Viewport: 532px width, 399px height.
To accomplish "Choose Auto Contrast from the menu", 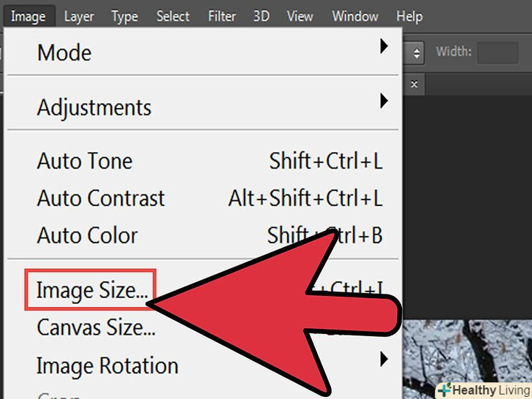I will click(x=101, y=198).
